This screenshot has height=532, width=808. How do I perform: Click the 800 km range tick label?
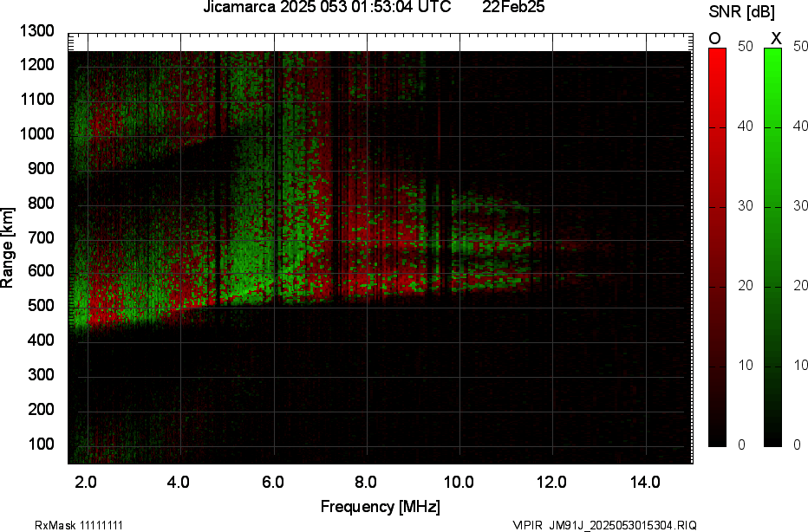[x=41, y=203]
